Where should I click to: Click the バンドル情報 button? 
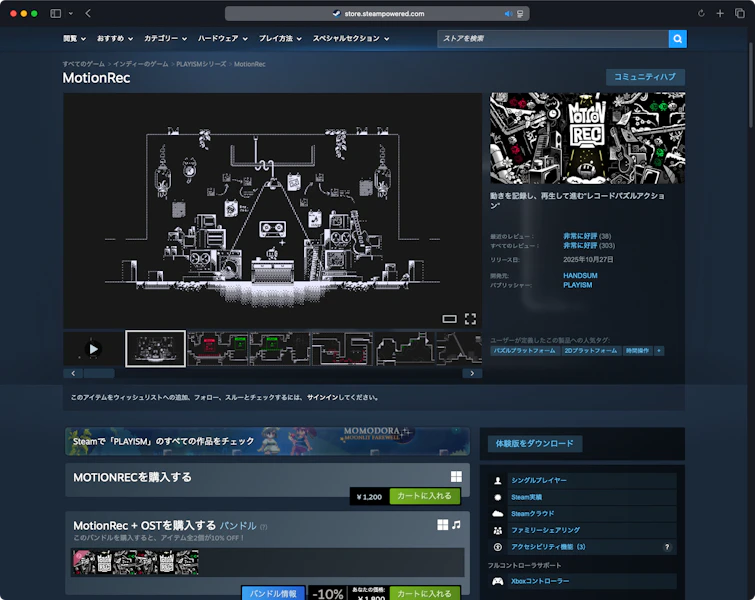click(273, 593)
